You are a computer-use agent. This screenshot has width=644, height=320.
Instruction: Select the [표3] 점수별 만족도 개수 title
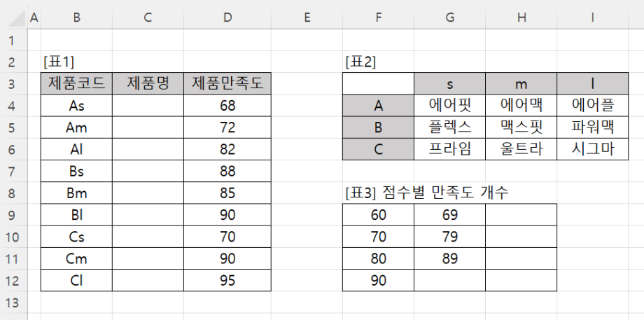click(x=426, y=193)
